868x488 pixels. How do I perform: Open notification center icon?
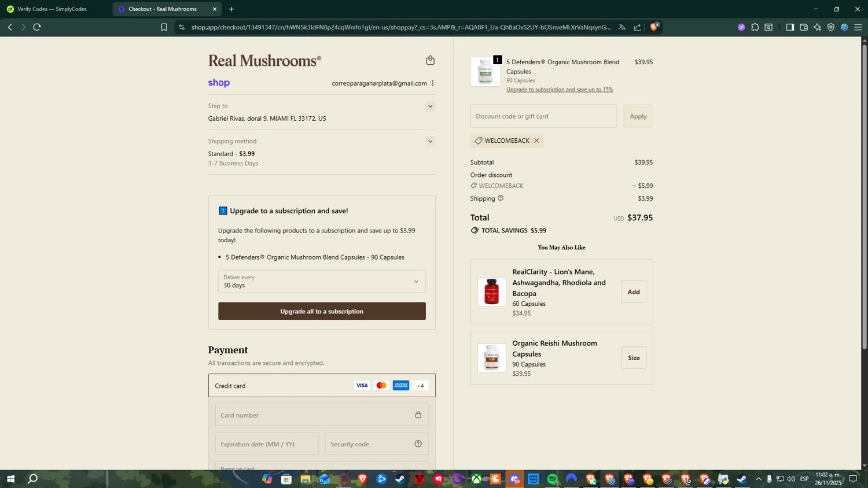(854, 479)
